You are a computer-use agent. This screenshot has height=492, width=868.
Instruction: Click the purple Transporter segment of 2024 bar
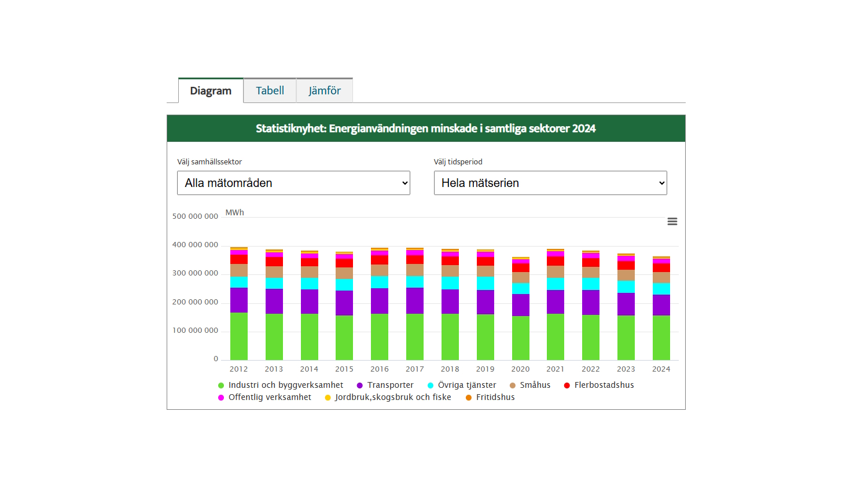[661, 305]
